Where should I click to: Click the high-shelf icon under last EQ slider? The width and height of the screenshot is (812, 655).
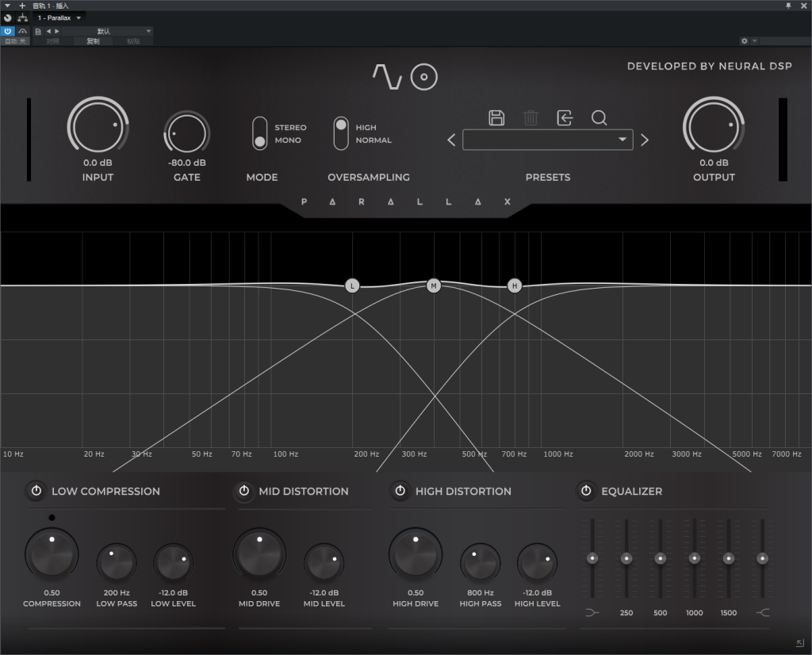click(x=762, y=612)
